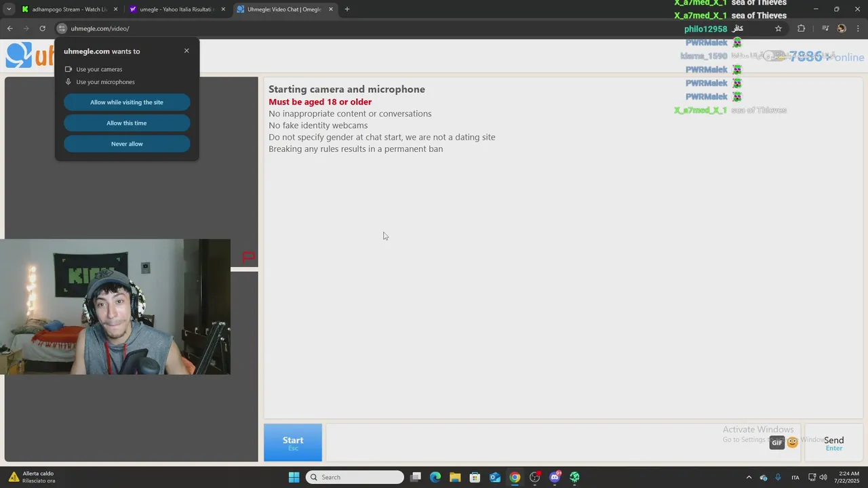
Task: Switch to the umegle Yahoo Italia tab
Action: click(176, 9)
